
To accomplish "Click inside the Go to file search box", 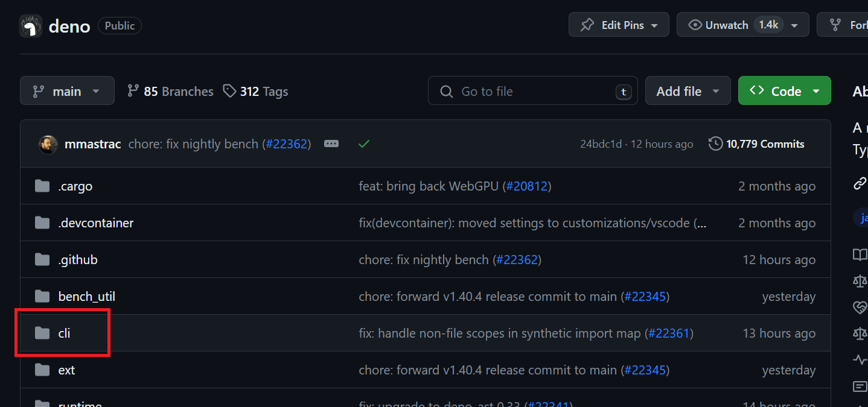I will point(531,90).
